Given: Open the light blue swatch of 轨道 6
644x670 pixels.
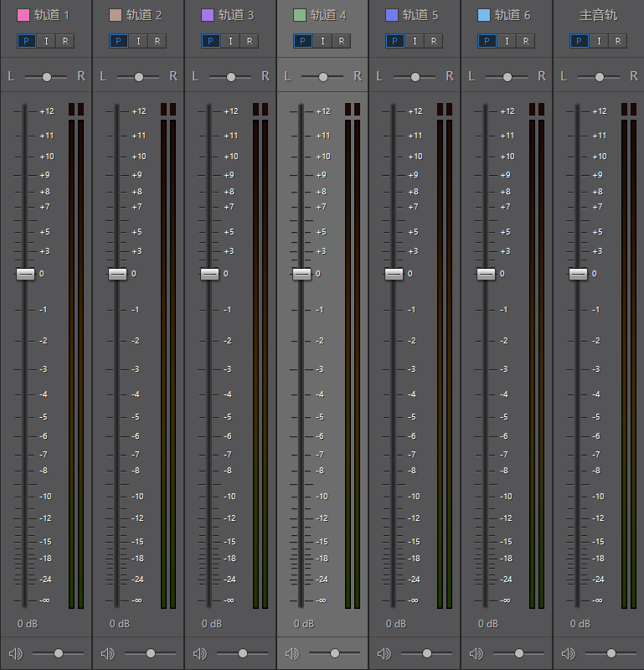Looking at the screenshot, I should (x=484, y=15).
